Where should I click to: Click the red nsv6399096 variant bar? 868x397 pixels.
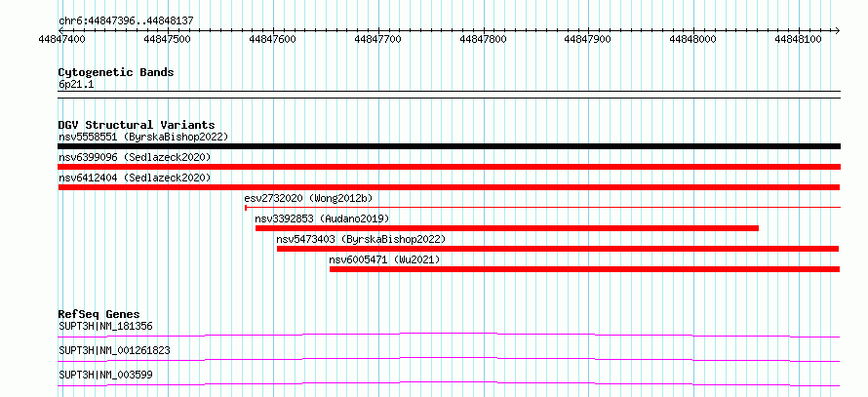449,167
